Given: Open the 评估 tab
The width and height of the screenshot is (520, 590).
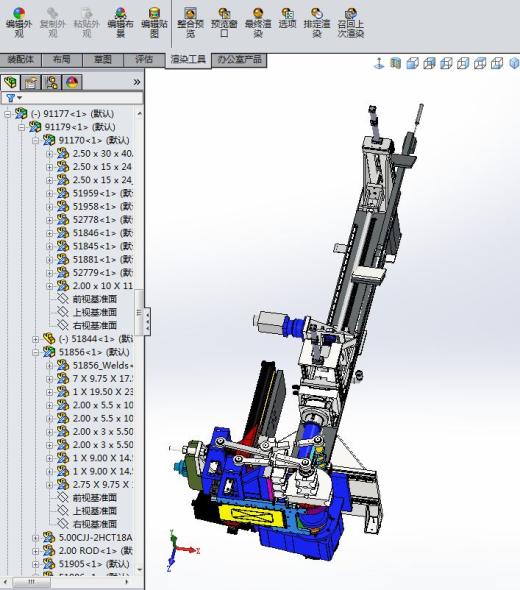Looking at the screenshot, I should pos(144,59).
